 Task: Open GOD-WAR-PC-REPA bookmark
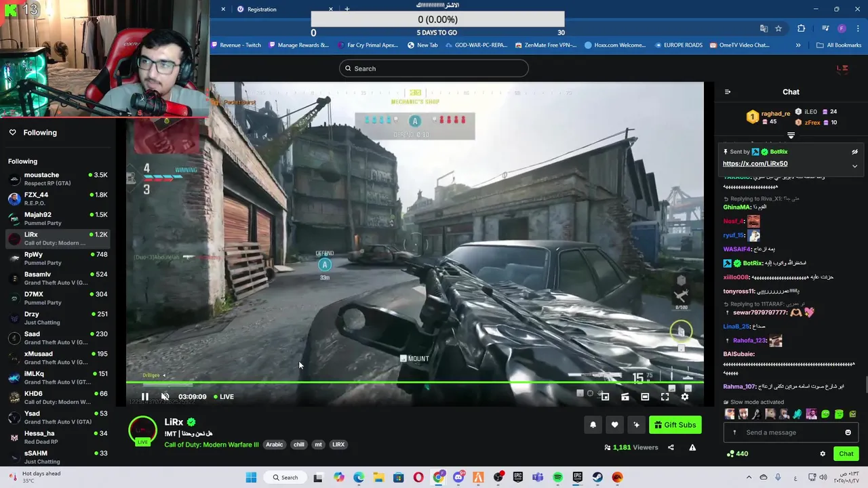click(476, 45)
